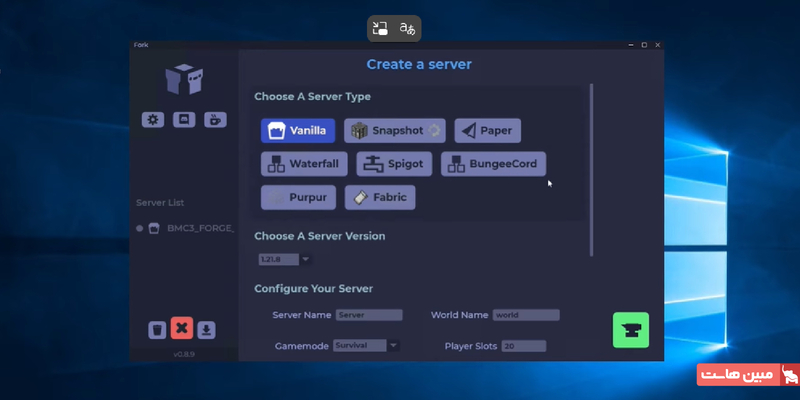Click server icon beside BMC3_FORGE_ entry
This screenshot has width=800, height=400.
154,228
